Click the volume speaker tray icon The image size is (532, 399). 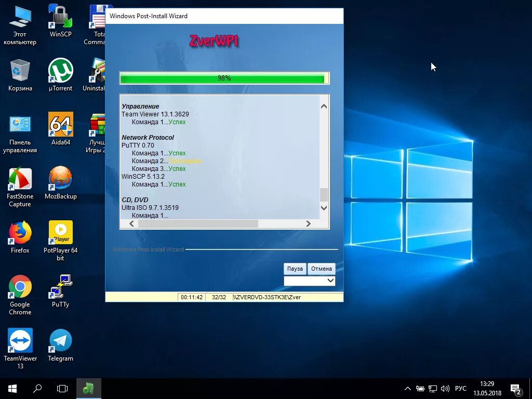click(445, 389)
